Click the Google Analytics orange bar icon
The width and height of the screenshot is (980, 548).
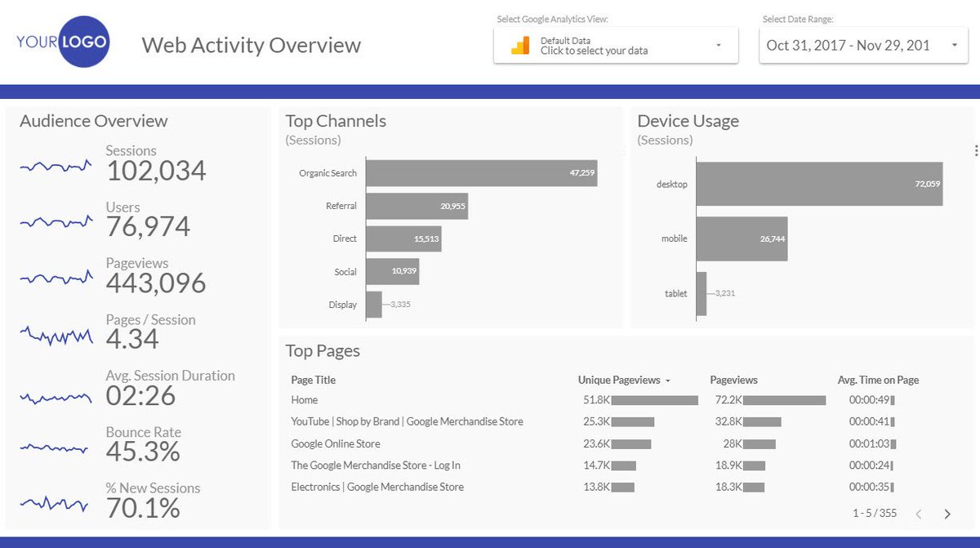[519, 46]
